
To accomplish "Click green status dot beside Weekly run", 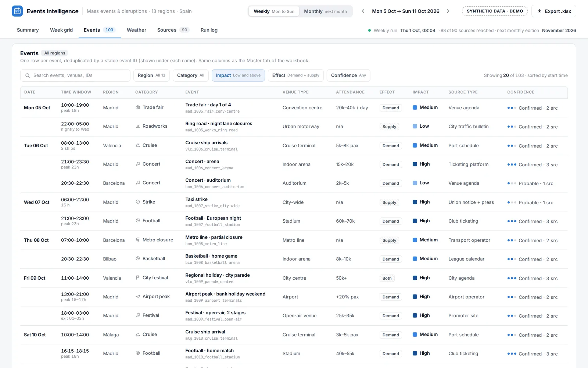I will click(369, 31).
